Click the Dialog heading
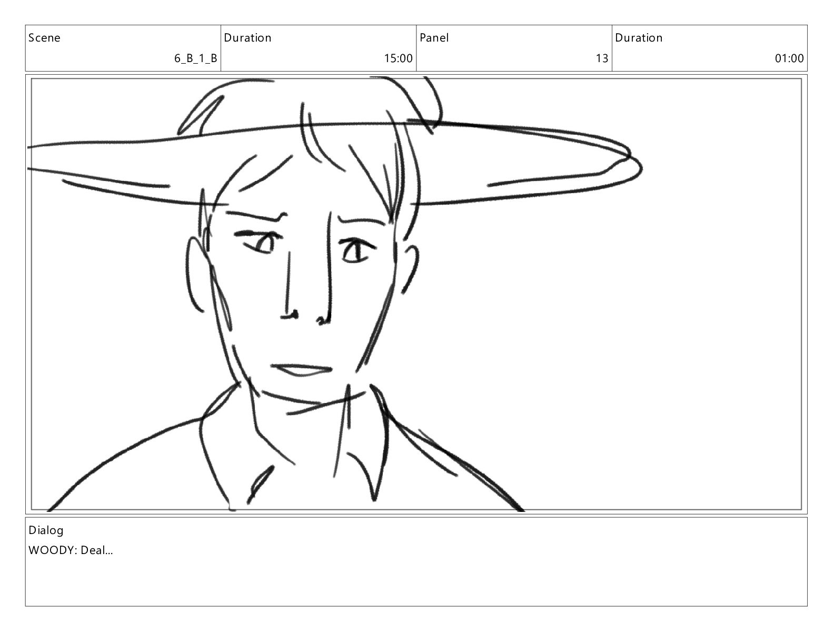The width and height of the screenshot is (834, 644). 46,530
